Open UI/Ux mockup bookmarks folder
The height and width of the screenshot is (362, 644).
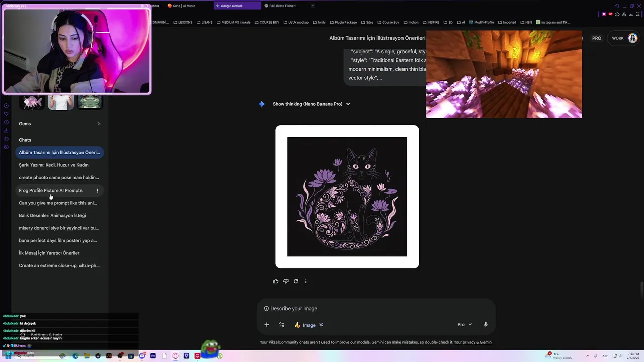tap(296, 22)
